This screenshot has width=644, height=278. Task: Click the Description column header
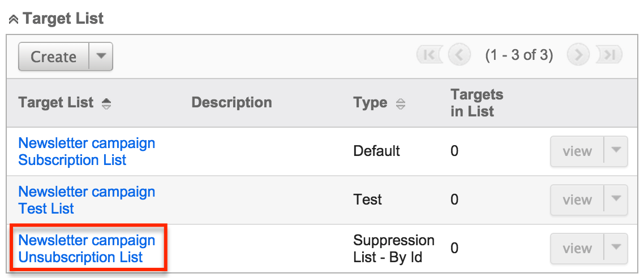point(231,103)
